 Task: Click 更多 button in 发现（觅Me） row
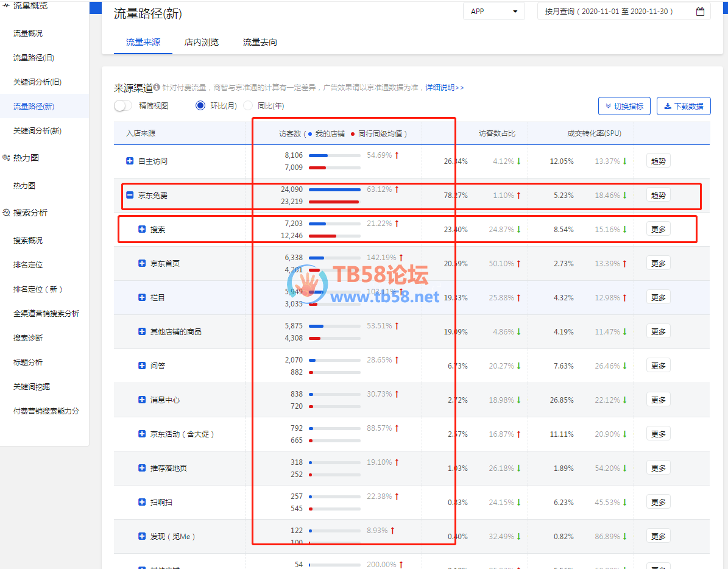(x=659, y=536)
